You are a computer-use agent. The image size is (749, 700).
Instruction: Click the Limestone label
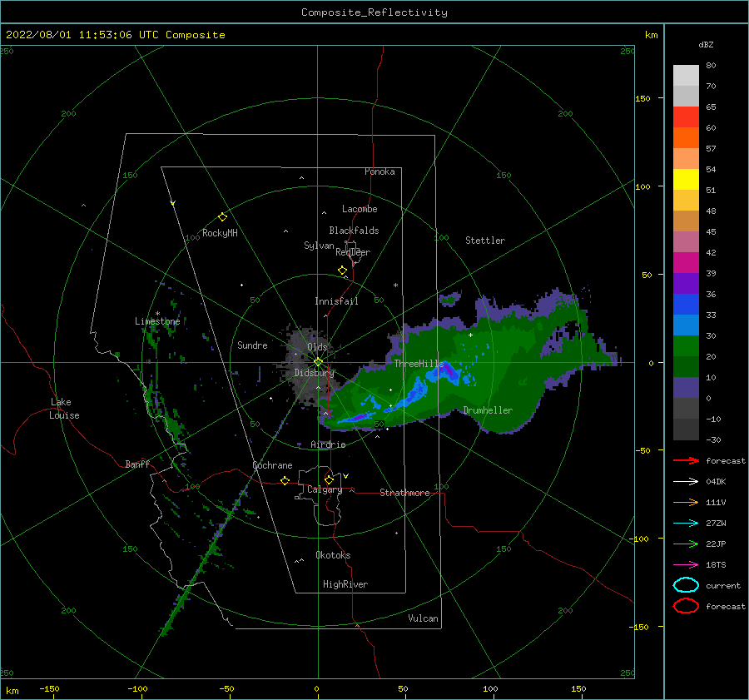[x=157, y=321]
